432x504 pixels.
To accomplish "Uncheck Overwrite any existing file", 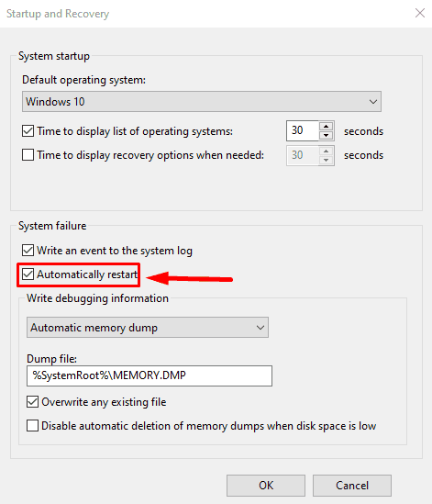I will (x=32, y=402).
